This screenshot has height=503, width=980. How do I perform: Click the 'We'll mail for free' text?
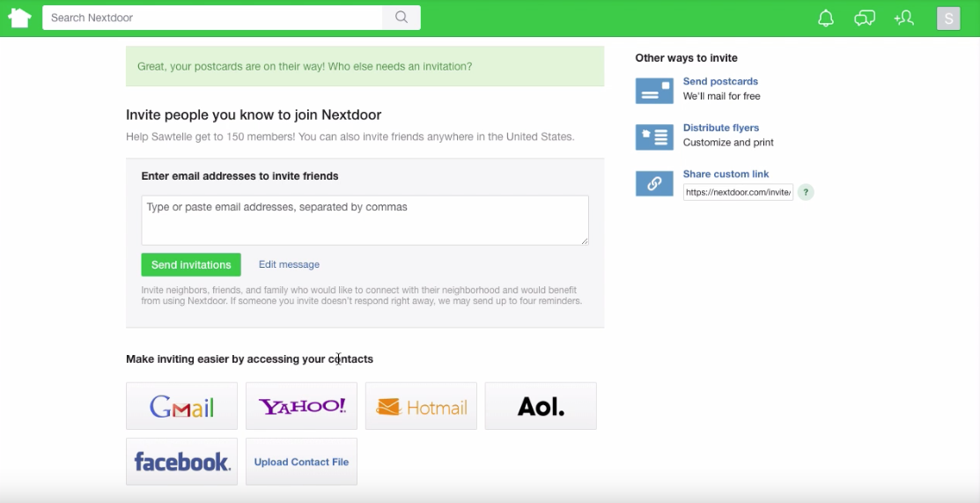click(x=721, y=96)
